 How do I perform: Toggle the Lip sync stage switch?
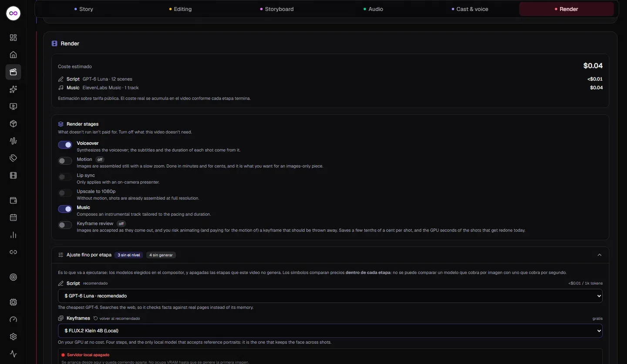point(65,177)
